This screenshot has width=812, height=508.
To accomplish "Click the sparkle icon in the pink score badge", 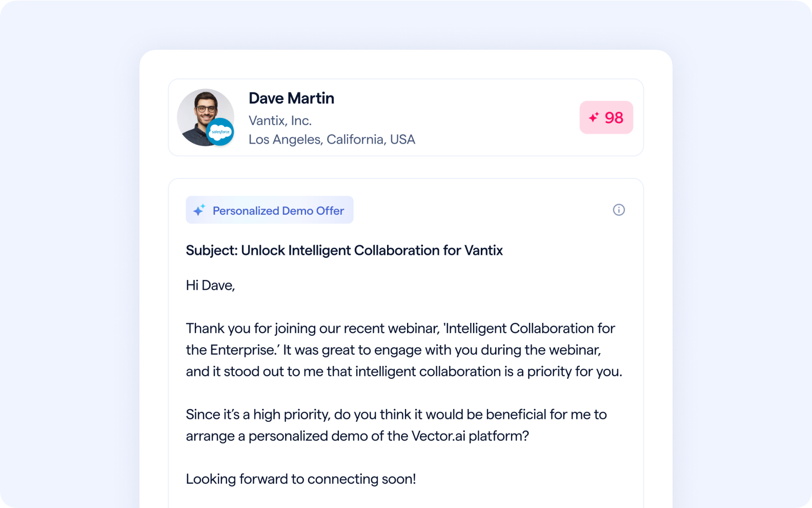I will point(594,117).
